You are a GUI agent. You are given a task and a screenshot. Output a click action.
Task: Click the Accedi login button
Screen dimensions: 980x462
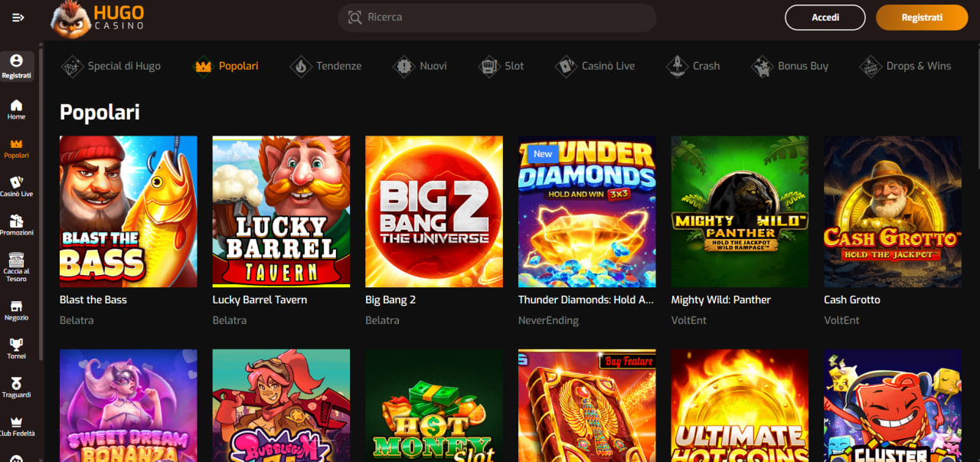[825, 17]
